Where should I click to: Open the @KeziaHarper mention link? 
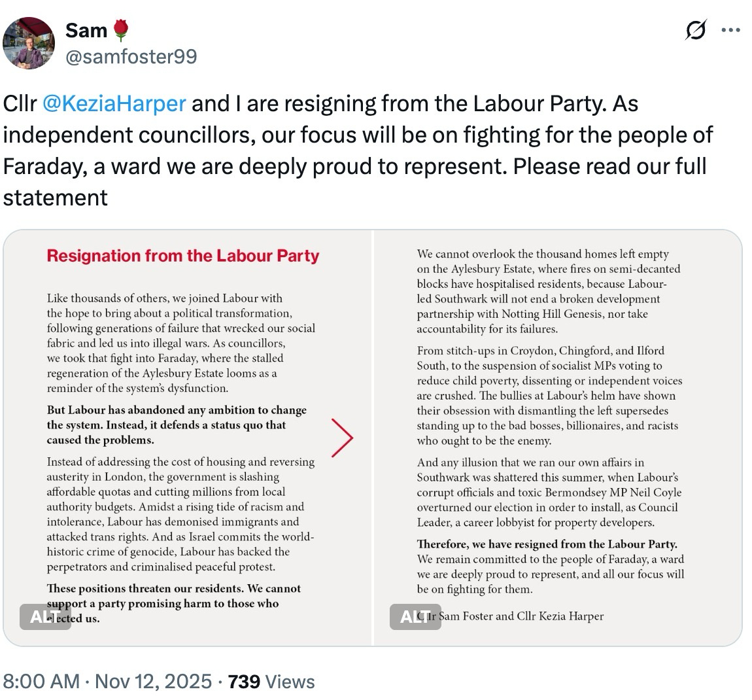coord(114,103)
